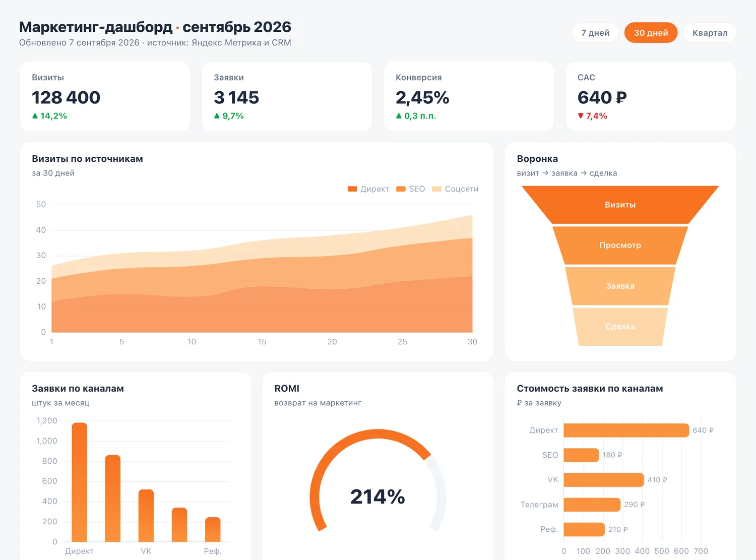Click the Сделка funnel segment

tap(620, 327)
